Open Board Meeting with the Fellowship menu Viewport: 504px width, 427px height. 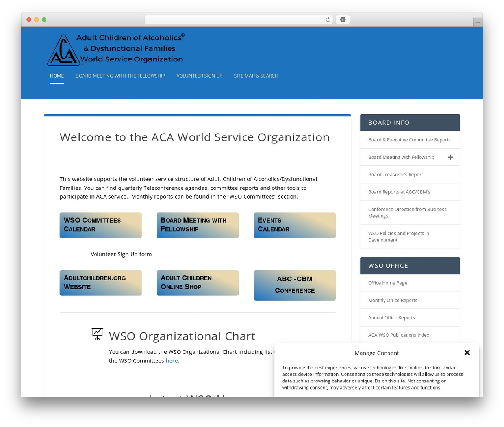(120, 76)
